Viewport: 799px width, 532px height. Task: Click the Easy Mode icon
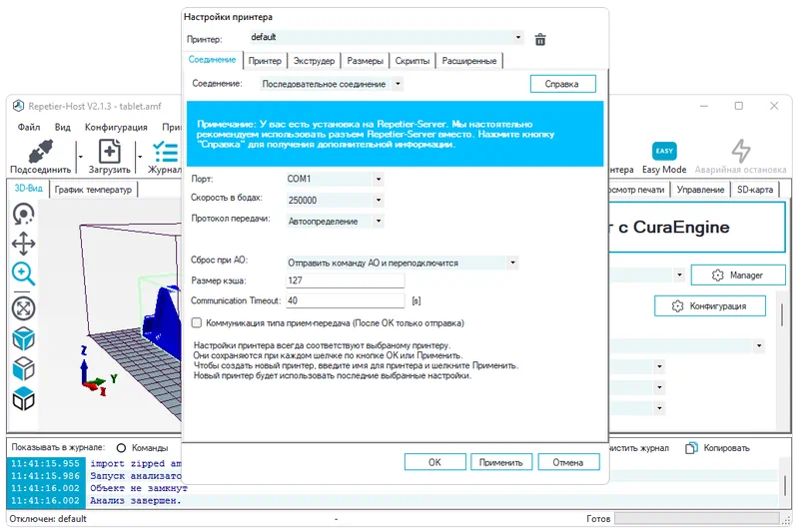tap(664, 151)
